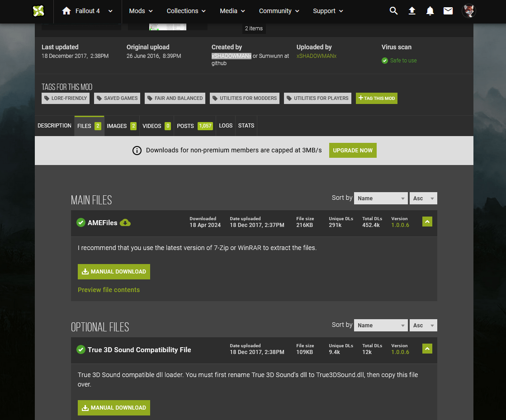Image resolution: width=506 pixels, height=420 pixels.
Task: Click the Fair and Balanced tag
Action: [x=175, y=99]
